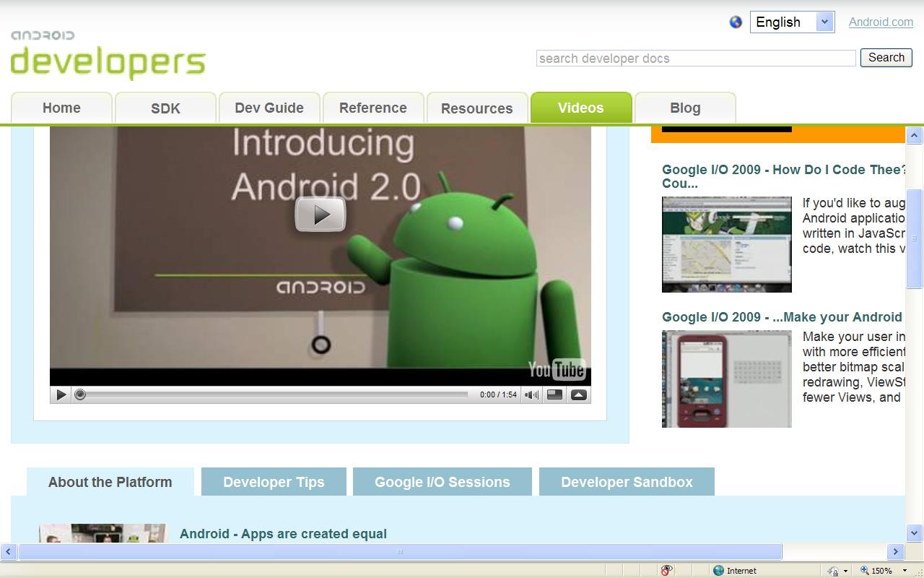Open the Developer Tips tab
924x578 pixels.
point(274,482)
